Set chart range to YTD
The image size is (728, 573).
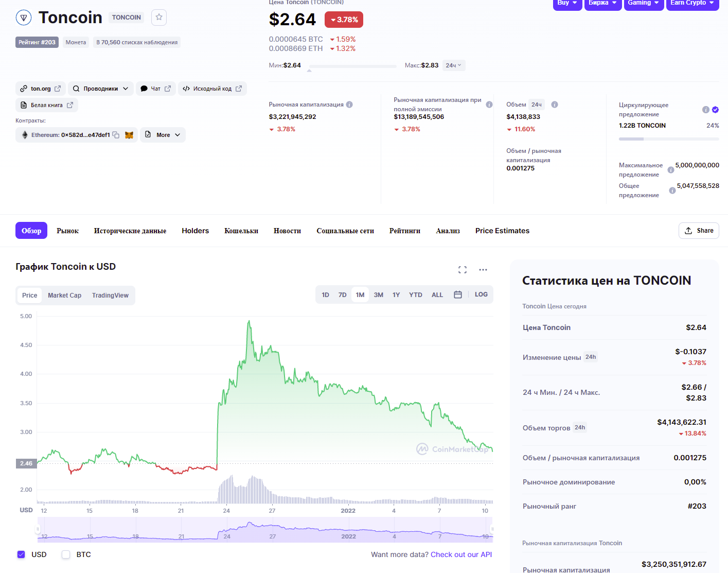pyautogui.click(x=416, y=295)
